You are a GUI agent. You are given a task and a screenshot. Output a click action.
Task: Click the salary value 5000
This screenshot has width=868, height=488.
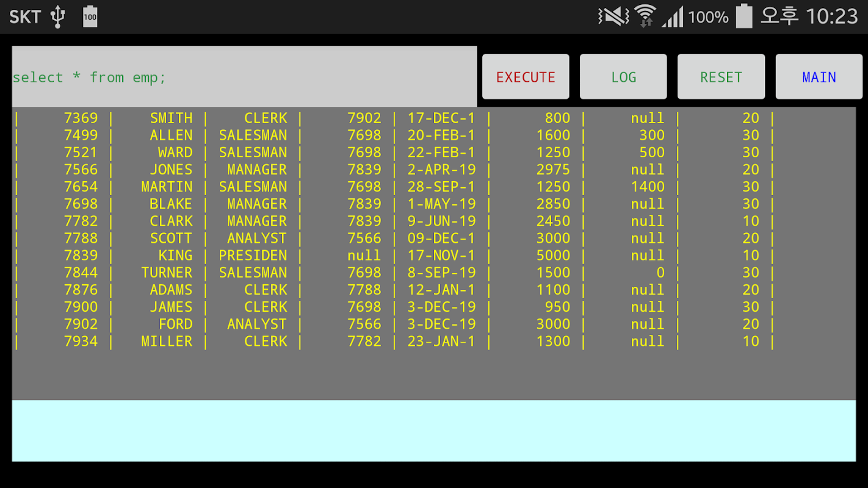pyautogui.click(x=553, y=255)
